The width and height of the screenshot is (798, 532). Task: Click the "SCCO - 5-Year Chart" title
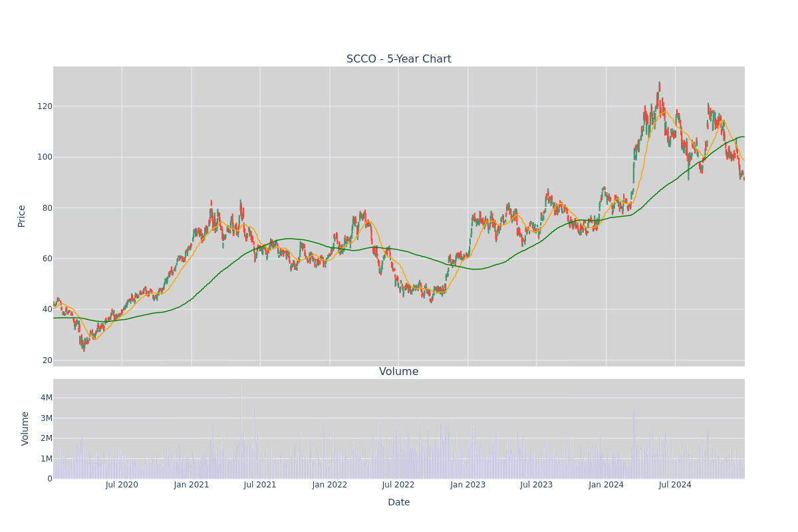399,59
